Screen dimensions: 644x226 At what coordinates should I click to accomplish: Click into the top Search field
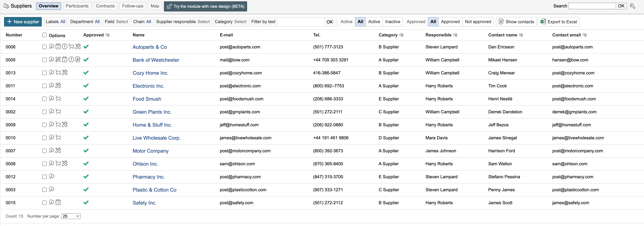tap(592, 6)
